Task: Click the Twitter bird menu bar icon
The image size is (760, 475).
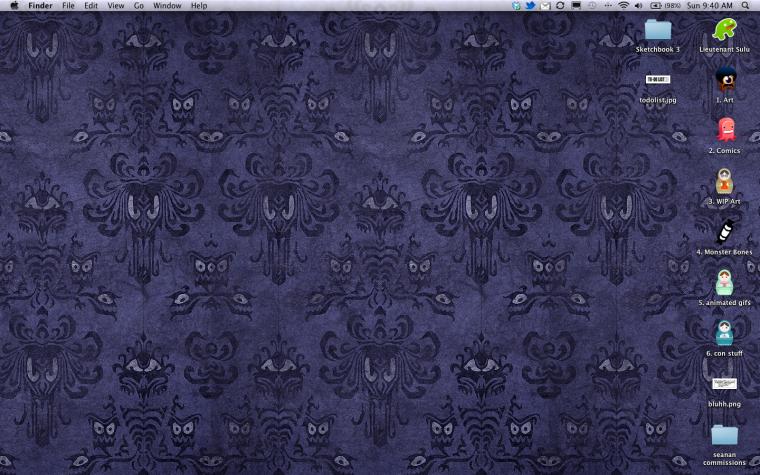Action: [x=531, y=5]
